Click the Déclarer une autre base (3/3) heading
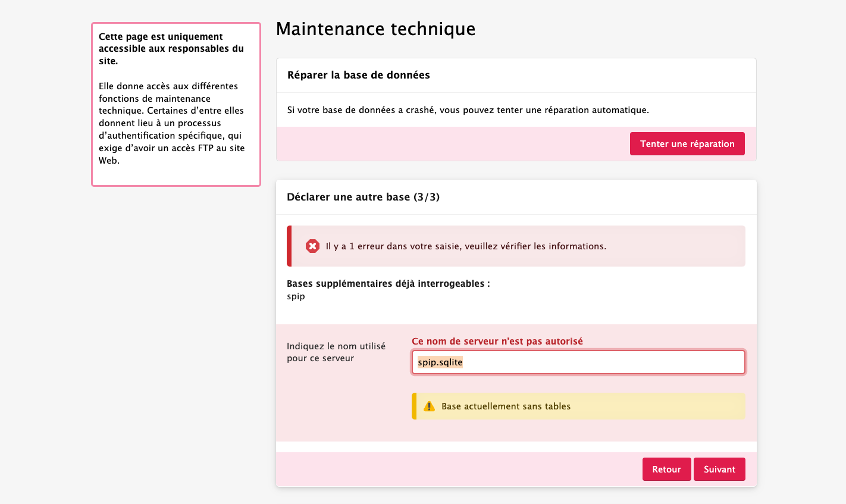This screenshot has height=504, width=846. (364, 197)
